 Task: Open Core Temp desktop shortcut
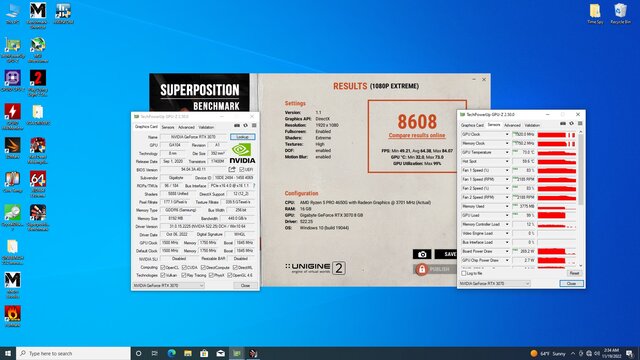pyautogui.click(x=13, y=182)
